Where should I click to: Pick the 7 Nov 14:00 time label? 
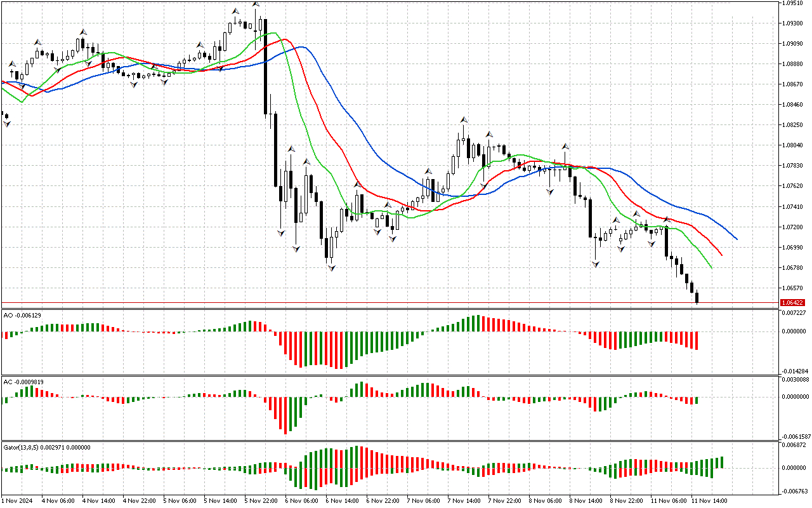pos(463,501)
